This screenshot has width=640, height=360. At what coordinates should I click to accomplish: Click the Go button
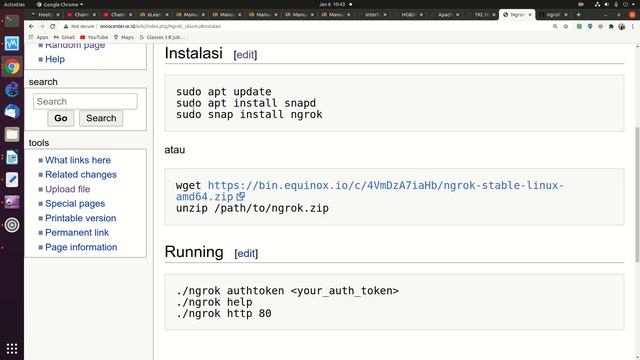(x=61, y=118)
